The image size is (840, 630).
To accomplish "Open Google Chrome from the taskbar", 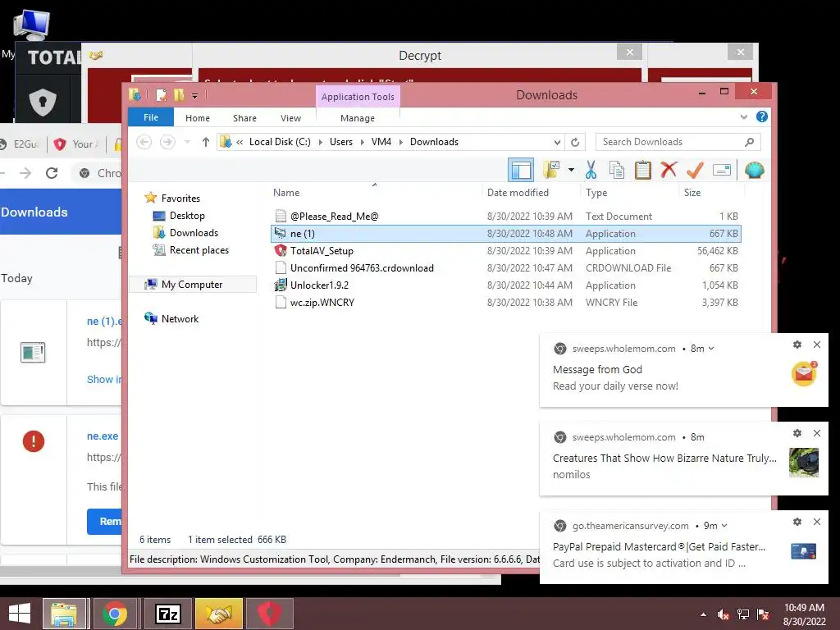I will (114, 614).
